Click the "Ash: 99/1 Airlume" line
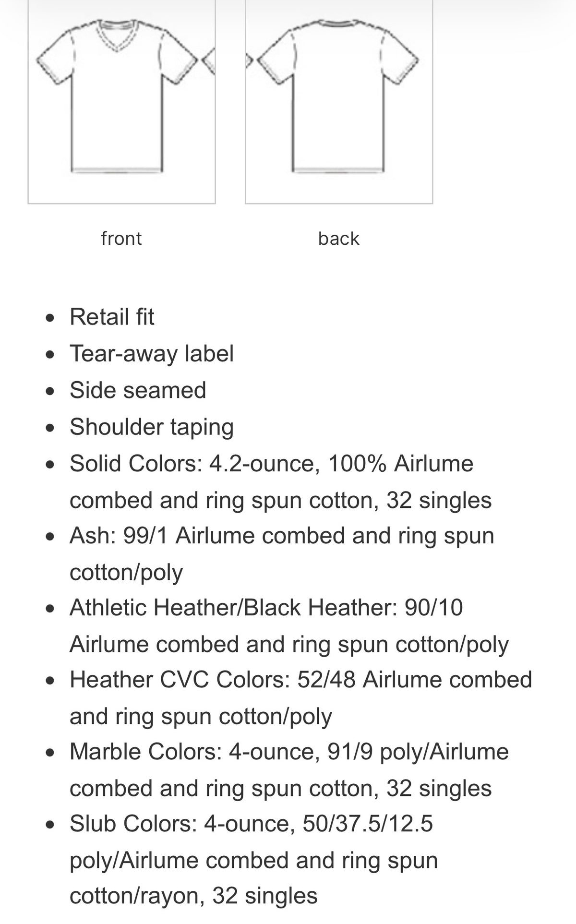Viewport: 576px width, 924px height. (282, 536)
